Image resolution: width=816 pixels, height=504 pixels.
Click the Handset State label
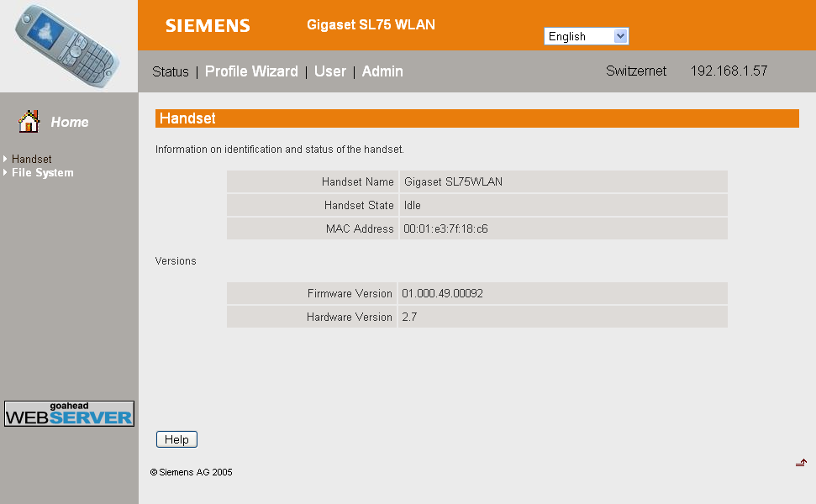[x=359, y=206]
